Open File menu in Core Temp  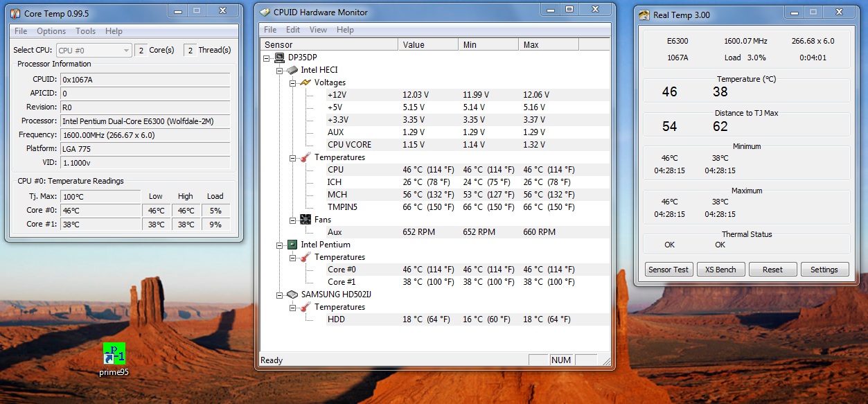pos(21,31)
